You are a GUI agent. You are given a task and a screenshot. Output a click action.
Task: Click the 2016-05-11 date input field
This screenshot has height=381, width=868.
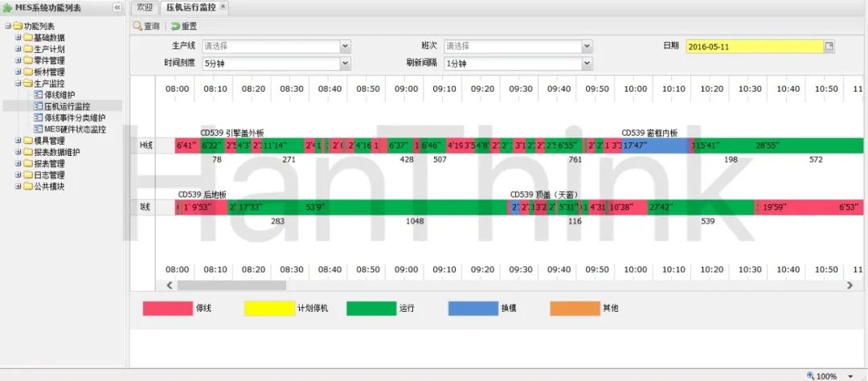(x=754, y=47)
